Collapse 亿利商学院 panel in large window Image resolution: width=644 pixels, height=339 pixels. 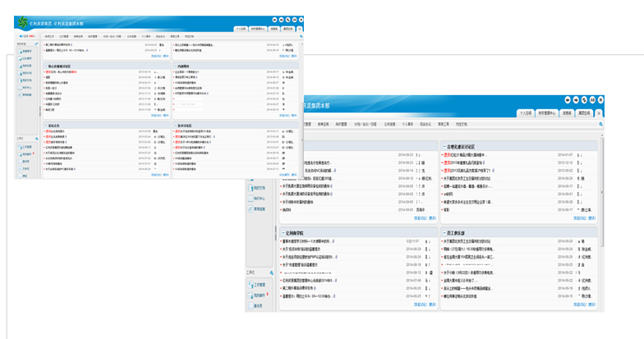tap(283, 233)
